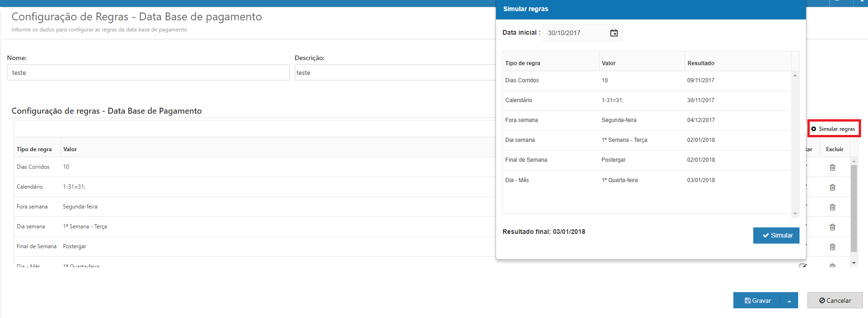Delete the Final de Semana rule with trash icon
The width and height of the screenshot is (868, 318).
tap(832, 247)
